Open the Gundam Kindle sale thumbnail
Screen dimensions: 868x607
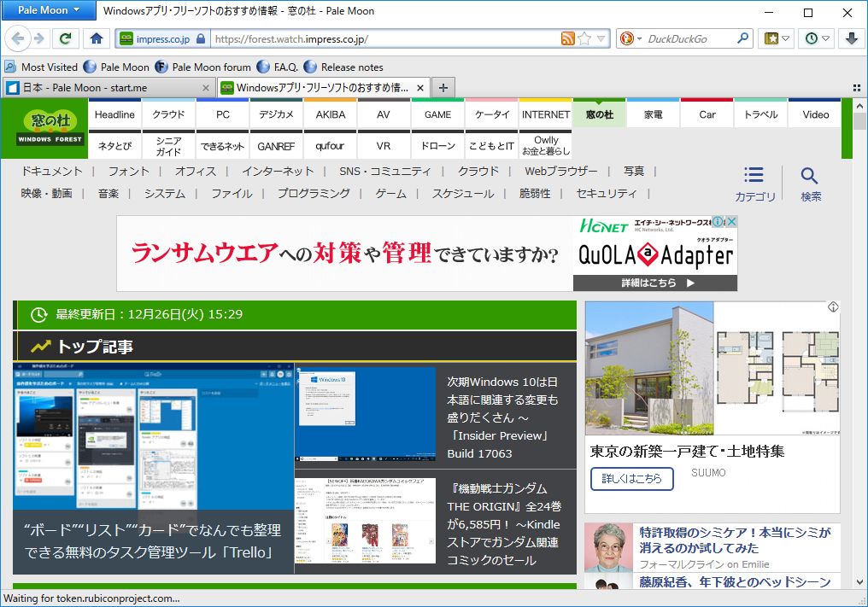(366, 521)
